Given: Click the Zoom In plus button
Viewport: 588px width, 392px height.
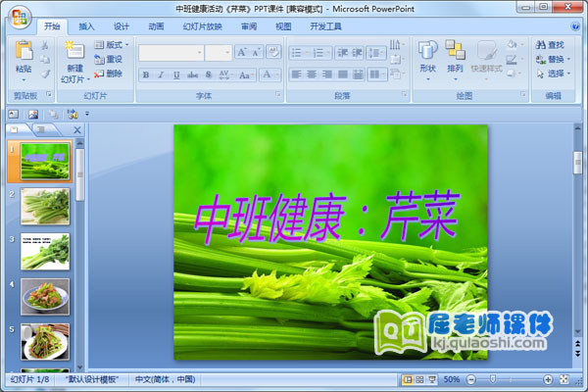Looking at the screenshot, I should (x=548, y=380).
